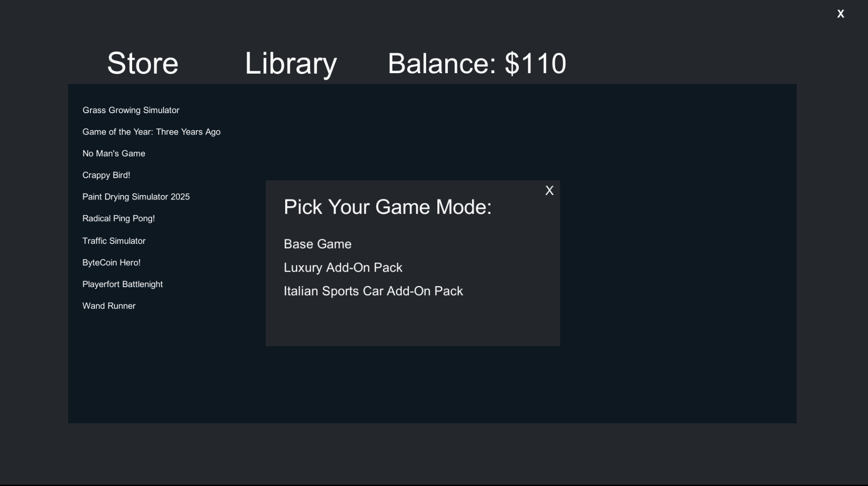Open Traffic Simulator
The width and height of the screenshot is (868, 486).
[x=114, y=241]
